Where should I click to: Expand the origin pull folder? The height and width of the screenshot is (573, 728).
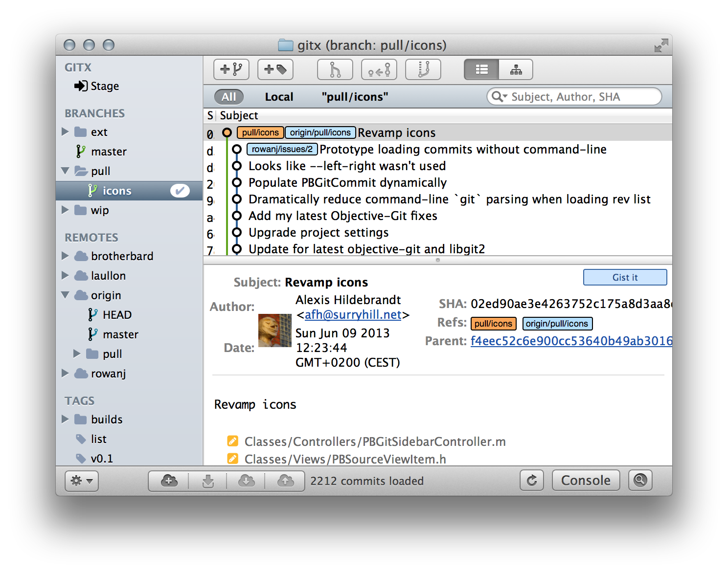[77, 354]
